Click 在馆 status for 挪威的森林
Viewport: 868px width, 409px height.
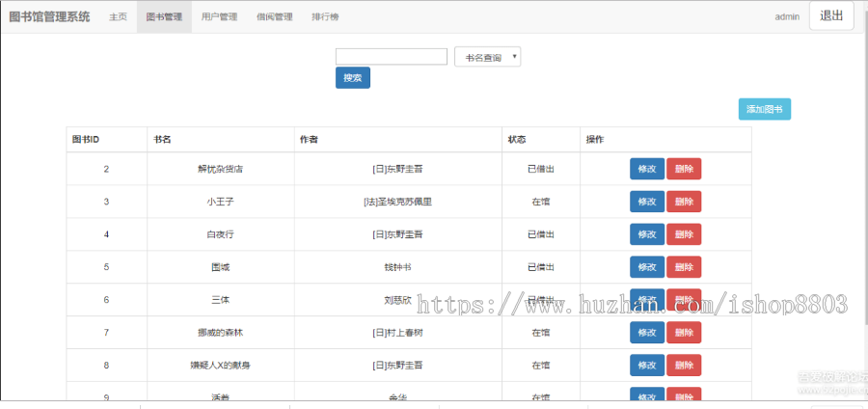point(541,332)
